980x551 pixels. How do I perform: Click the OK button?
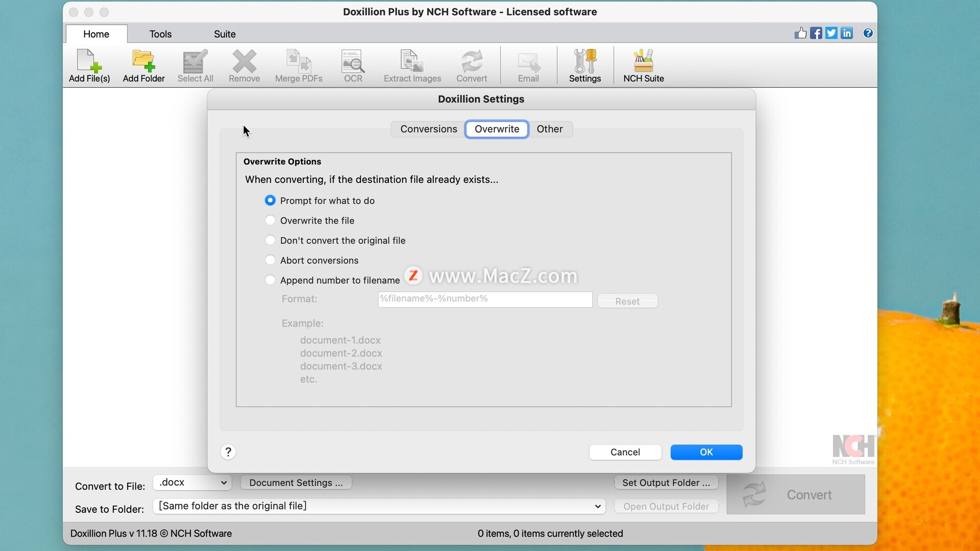pos(706,452)
